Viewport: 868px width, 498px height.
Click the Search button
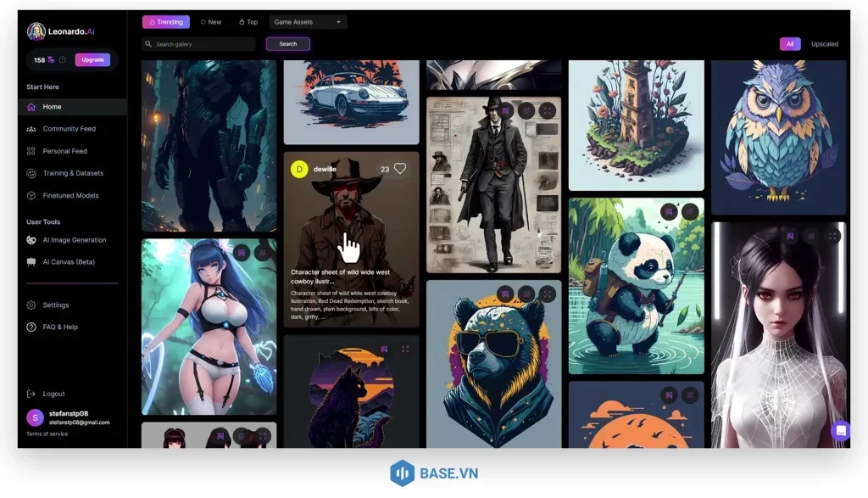(288, 44)
